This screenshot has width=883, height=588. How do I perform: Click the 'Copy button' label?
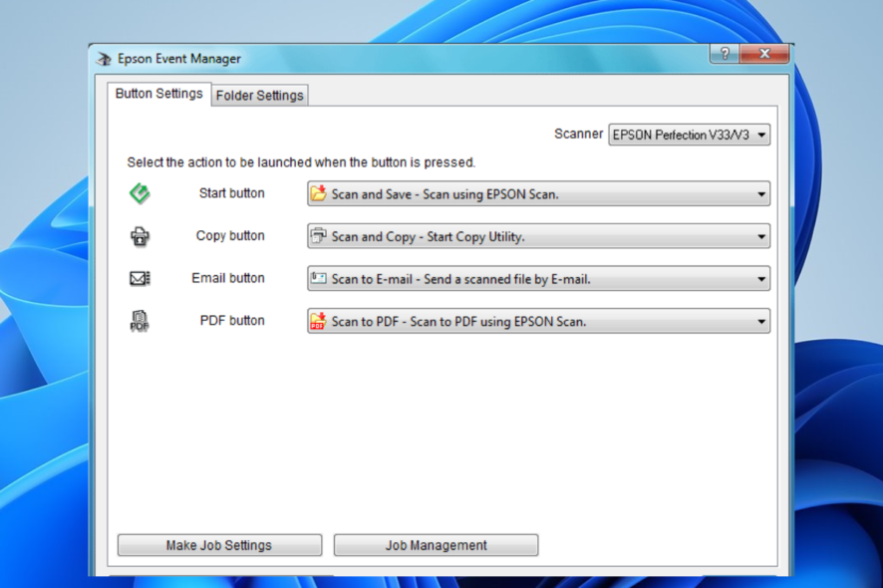[230, 235]
